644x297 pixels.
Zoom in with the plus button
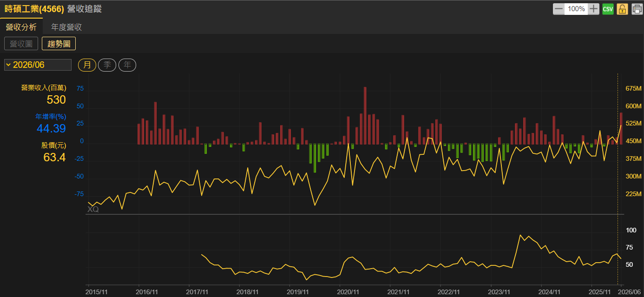coord(594,9)
